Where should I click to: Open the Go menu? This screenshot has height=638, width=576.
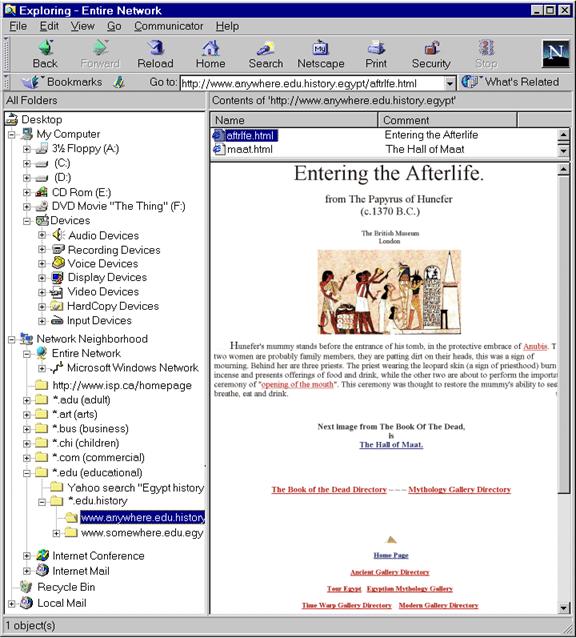(x=114, y=26)
